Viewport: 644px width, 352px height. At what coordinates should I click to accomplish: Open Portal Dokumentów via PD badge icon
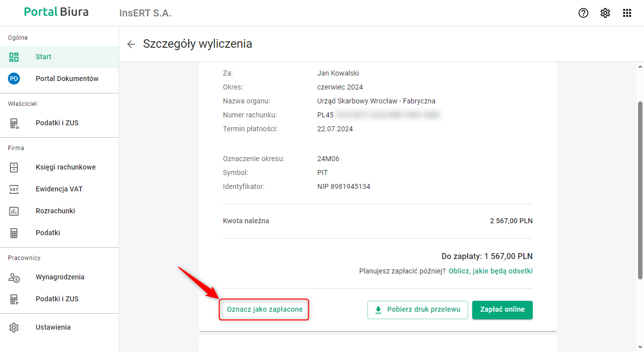pyautogui.click(x=14, y=79)
